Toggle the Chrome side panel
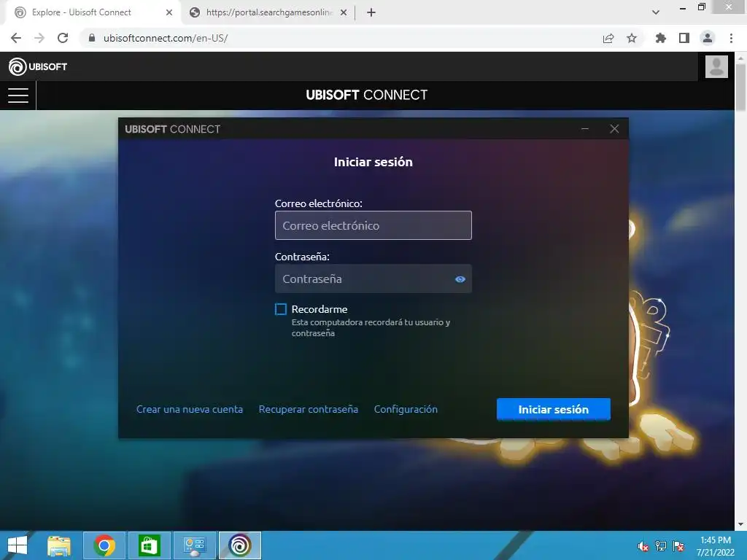Image resolution: width=747 pixels, height=560 pixels. 684,38
